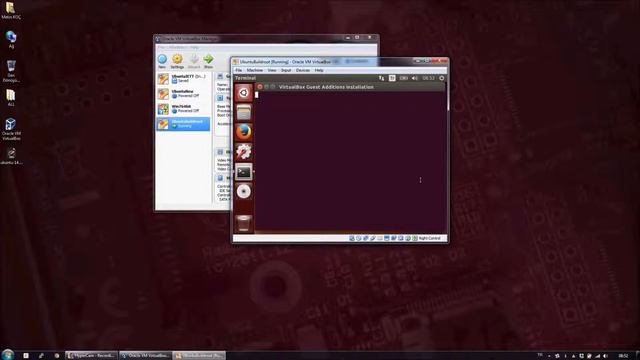Viewport: 640px width, 360px height.
Task: Select the saved Ubuntu VM entry in Manager list
Action: 183,79
